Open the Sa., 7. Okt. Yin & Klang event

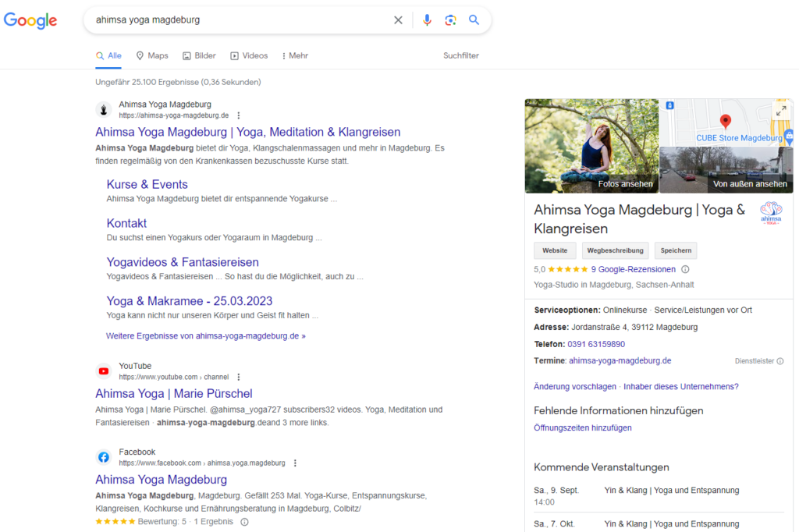659,524
